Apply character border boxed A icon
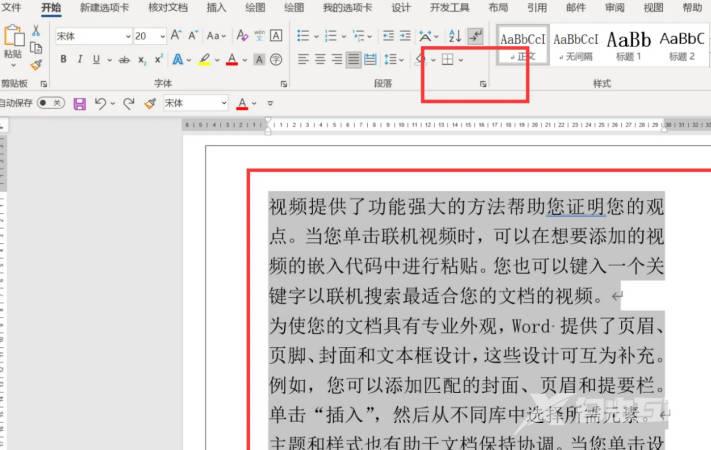Screen dimensions: 711x450 click(x=276, y=35)
